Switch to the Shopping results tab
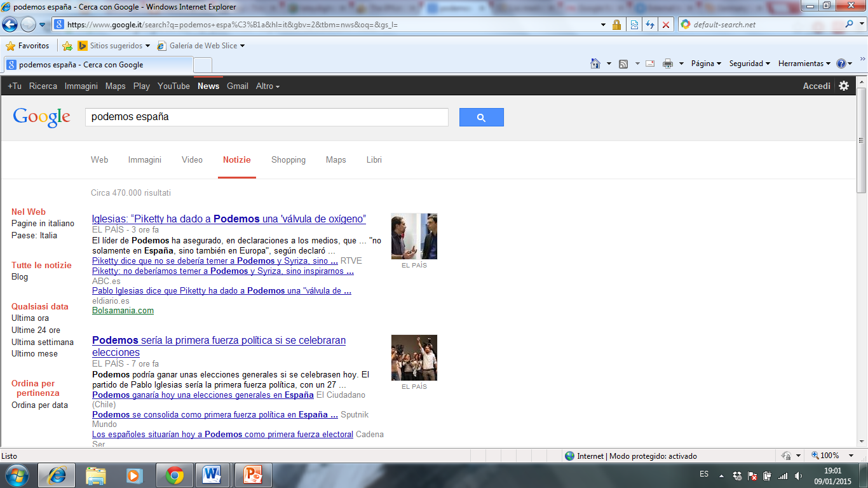This screenshot has height=488, width=868. coord(288,159)
